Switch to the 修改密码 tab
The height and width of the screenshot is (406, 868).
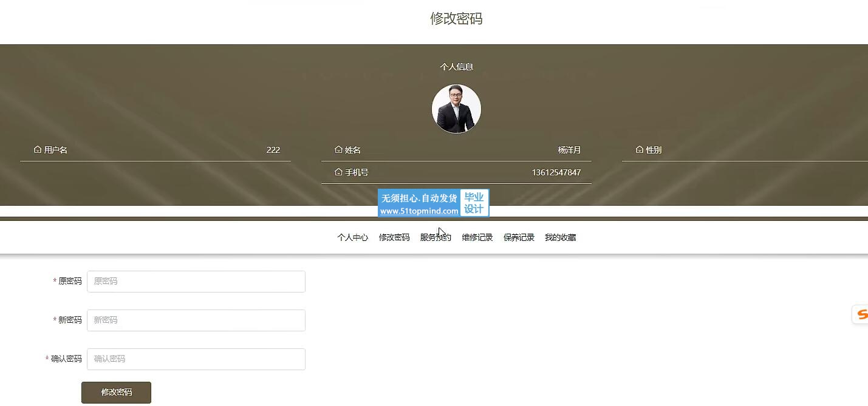(x=394, y=238)
